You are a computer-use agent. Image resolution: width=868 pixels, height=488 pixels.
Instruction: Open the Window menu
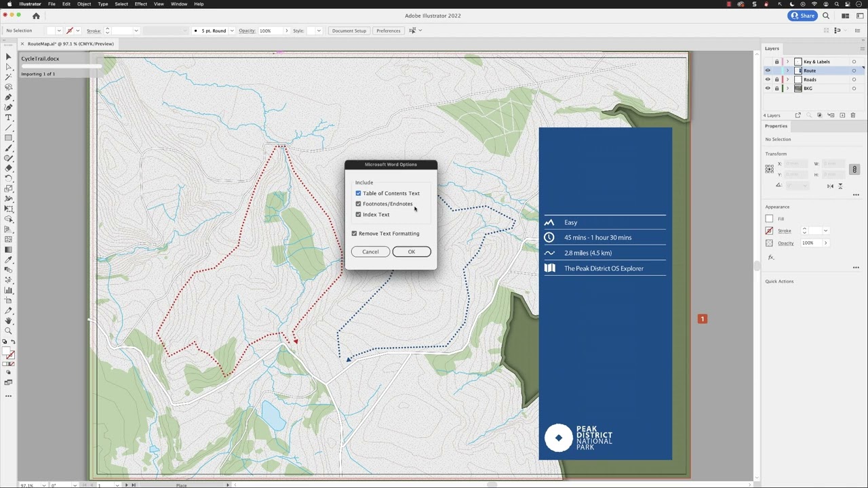pyautogui.click(x=179, y=4)
